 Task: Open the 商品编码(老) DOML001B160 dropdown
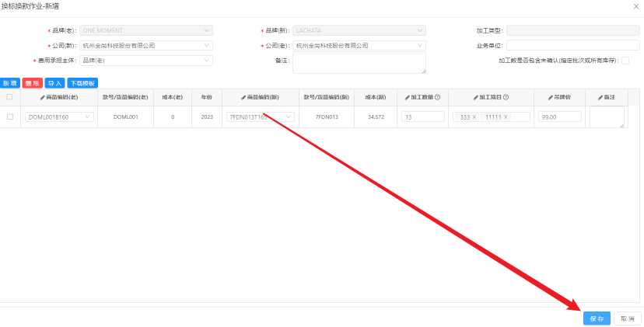pos(59,117)
